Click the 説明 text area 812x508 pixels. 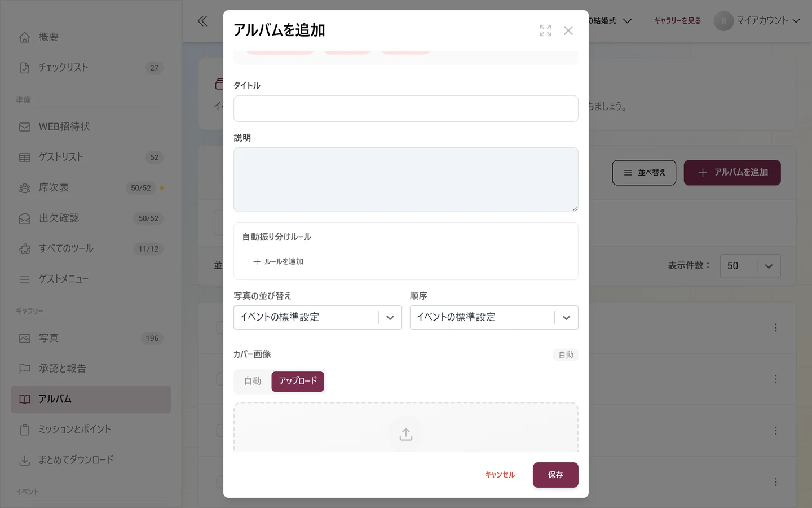[406, 180]
